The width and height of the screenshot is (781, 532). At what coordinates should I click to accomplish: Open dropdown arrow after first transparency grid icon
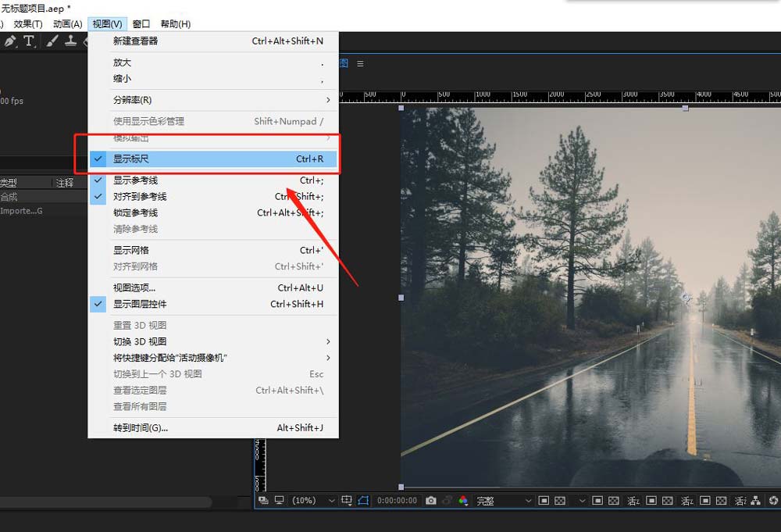(x=581, y=500)
